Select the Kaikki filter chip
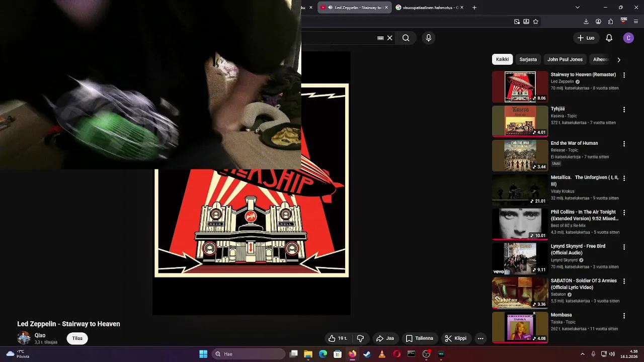Image resolution: width=644 pixels, height=362 pixels. [x=502, y=59]
